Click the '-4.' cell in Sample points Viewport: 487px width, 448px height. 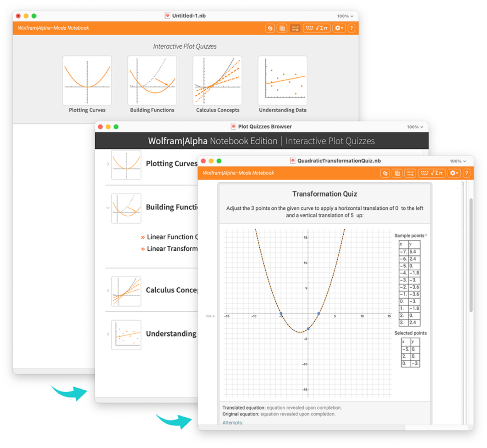click(404, 273)
